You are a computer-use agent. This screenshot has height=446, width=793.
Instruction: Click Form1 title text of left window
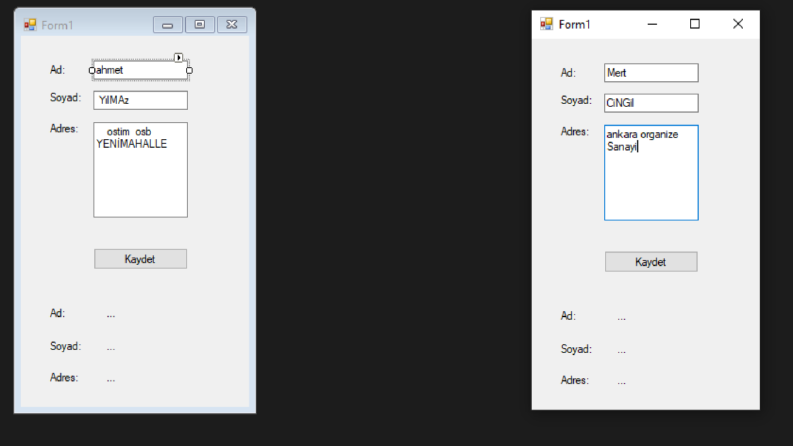[57, 25]
